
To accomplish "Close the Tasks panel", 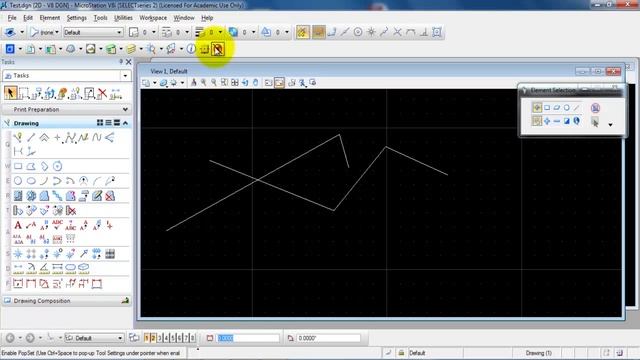I will pos(129,62).
